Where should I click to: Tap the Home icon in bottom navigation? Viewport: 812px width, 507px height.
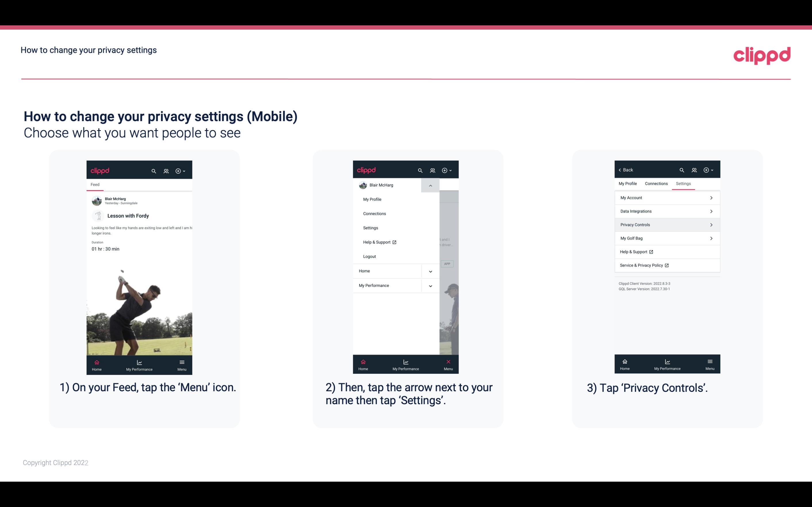(96, 363)
